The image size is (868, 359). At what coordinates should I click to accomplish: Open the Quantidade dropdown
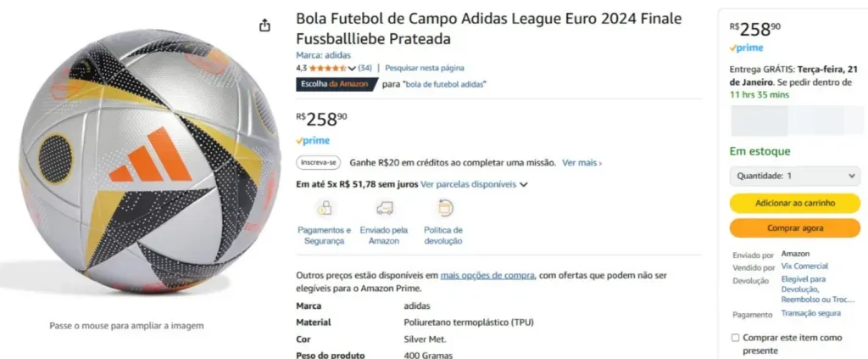pyautogui.click(x=794, y=176)
